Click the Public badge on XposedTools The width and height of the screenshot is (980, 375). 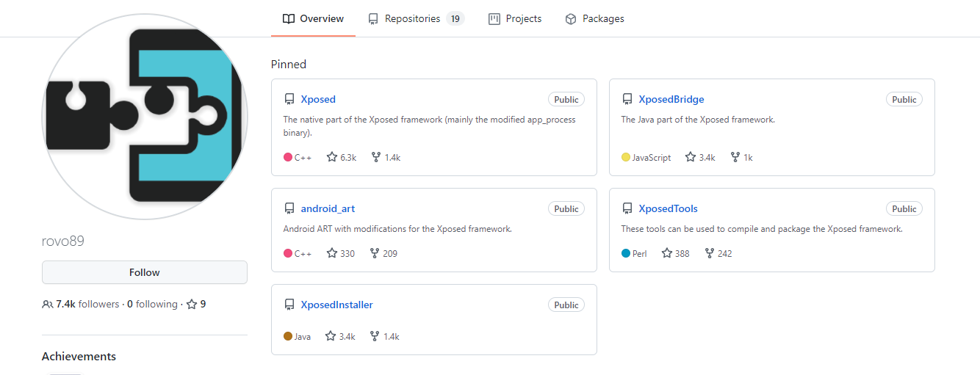pyautogui.click(x=904, y=208)
